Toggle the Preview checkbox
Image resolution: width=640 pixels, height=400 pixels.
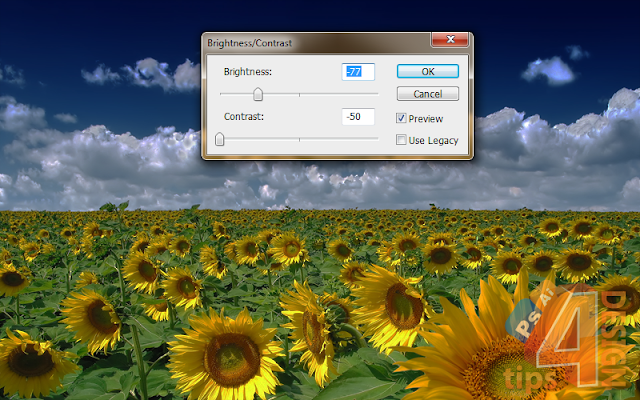(x=401, y=118)
